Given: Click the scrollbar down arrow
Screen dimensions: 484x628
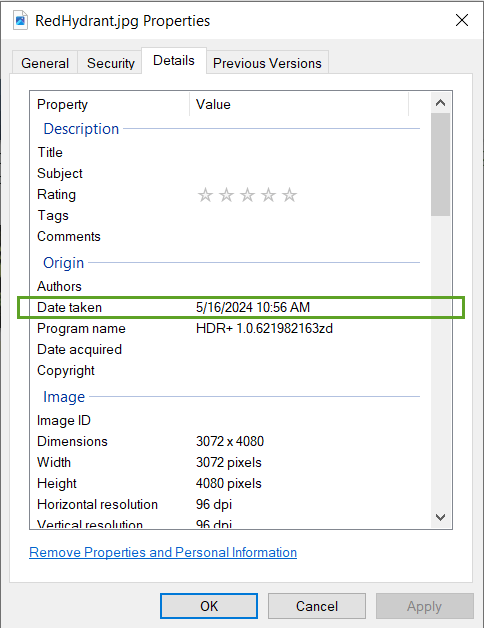Looking at the screenshot, I should 440,517.
